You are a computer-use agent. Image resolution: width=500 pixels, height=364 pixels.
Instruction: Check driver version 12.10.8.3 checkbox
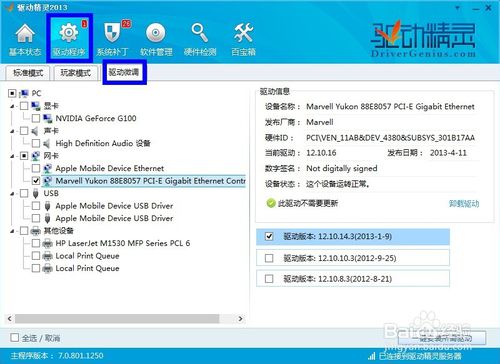tap(269, 279)
